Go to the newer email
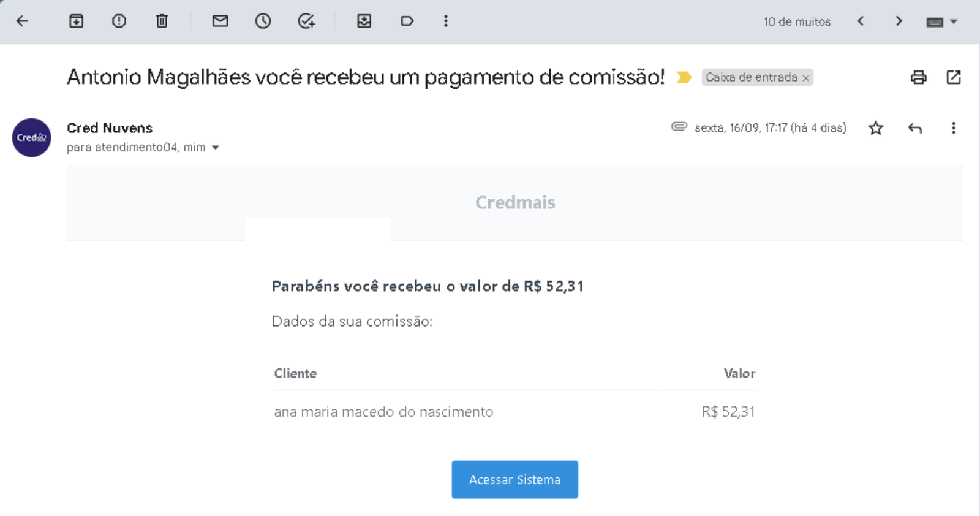Image resolution: width=980 pixels, height=516 pixels. point(861,21)
